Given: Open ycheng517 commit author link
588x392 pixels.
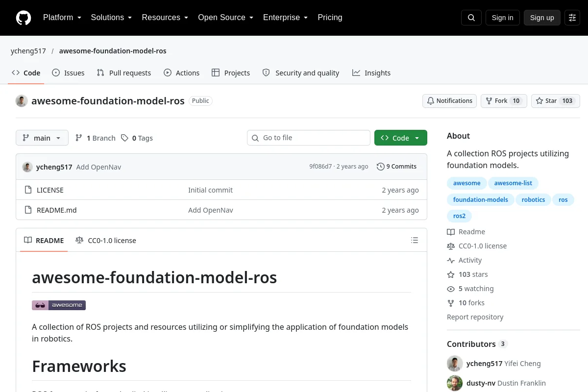Looking at the screenshot, I should (x=54, y=167).
